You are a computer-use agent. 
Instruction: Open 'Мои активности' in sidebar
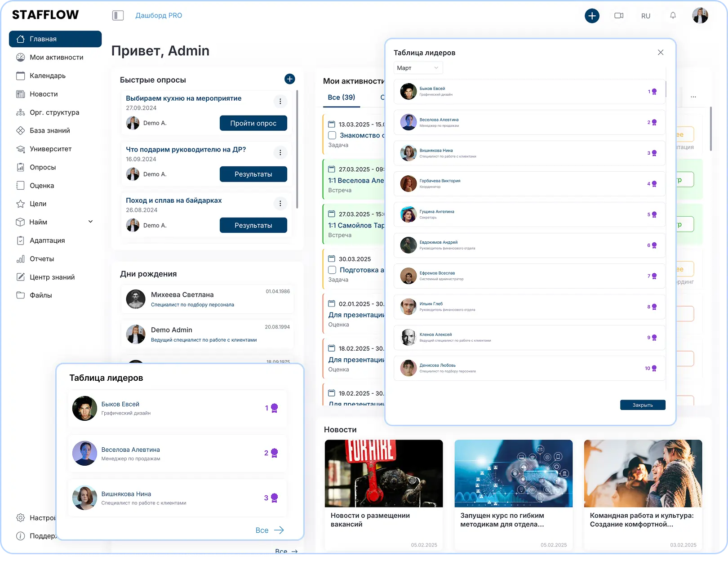pos(56,57)
